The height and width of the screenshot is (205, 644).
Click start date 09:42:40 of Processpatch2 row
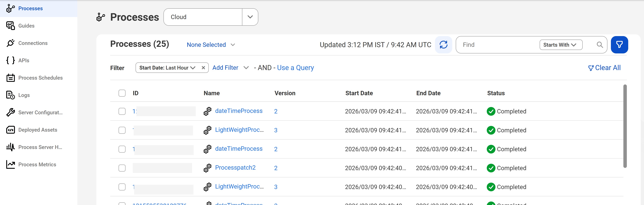(x=375, y=168)
